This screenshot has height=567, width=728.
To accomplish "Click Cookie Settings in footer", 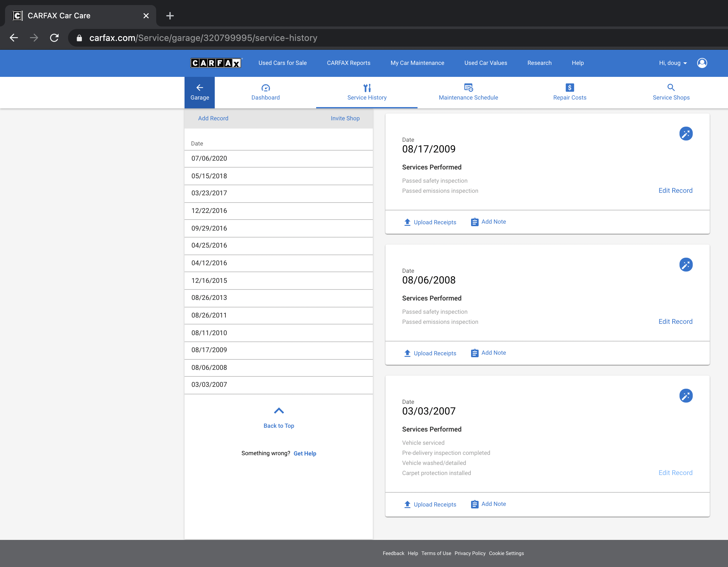I will pyautogui.click(x=506, y=553).
